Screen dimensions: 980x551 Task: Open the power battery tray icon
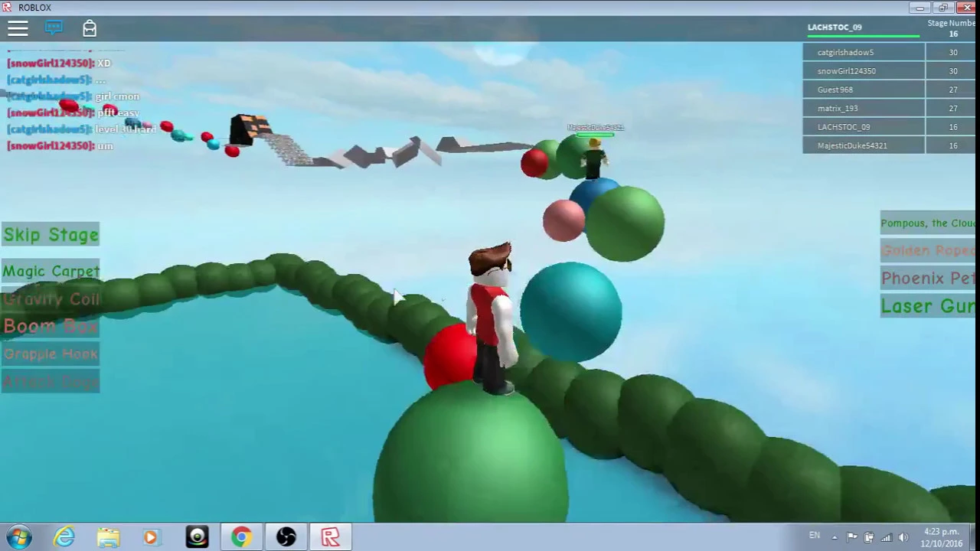[x=869, y=537]
